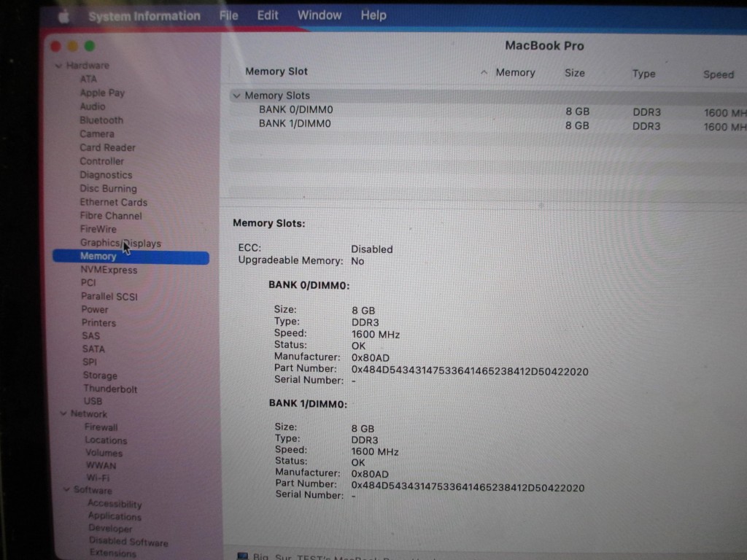
Task: Open the Window menu
Action: (320, 15)
